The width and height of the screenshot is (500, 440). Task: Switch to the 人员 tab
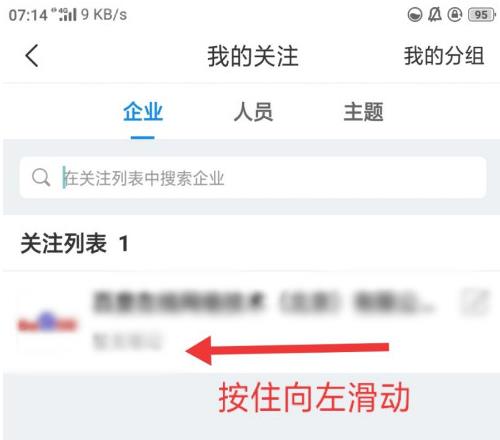click(x=253, y=112)
